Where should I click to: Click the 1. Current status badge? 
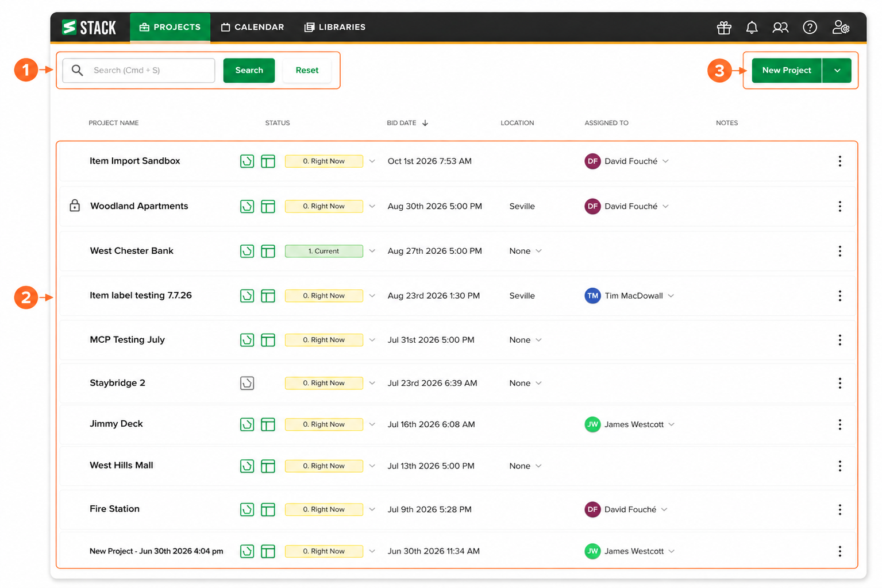pyautogui.click(x=323, y=251)
